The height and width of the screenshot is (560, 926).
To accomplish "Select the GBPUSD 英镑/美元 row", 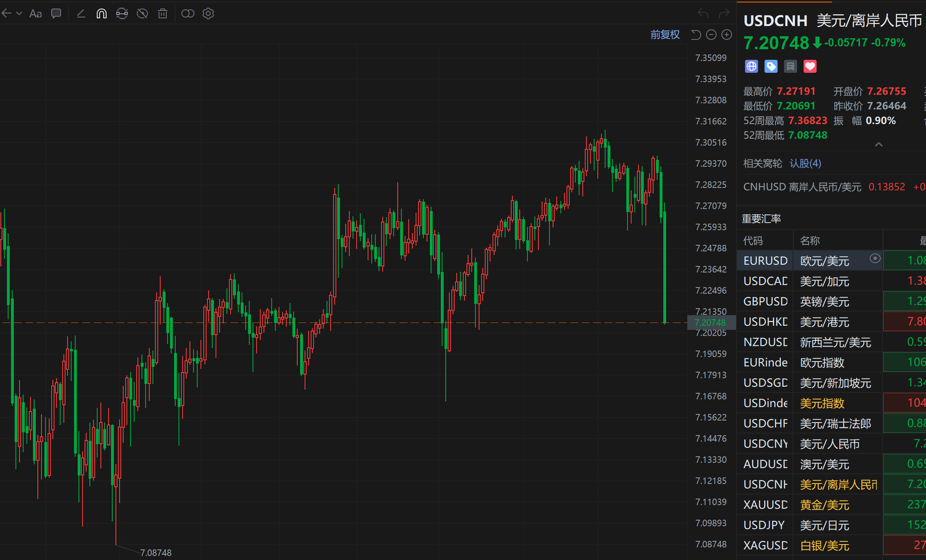I will 831,301.
